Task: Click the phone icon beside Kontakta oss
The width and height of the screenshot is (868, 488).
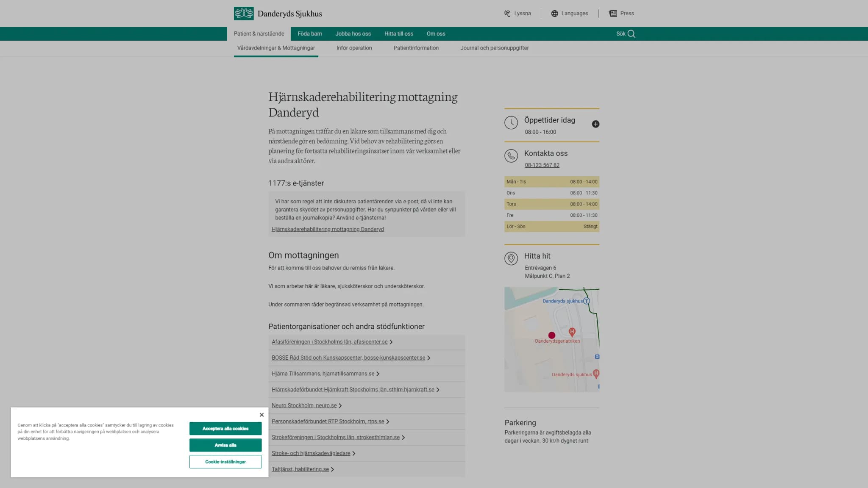Action: [511, 156]
